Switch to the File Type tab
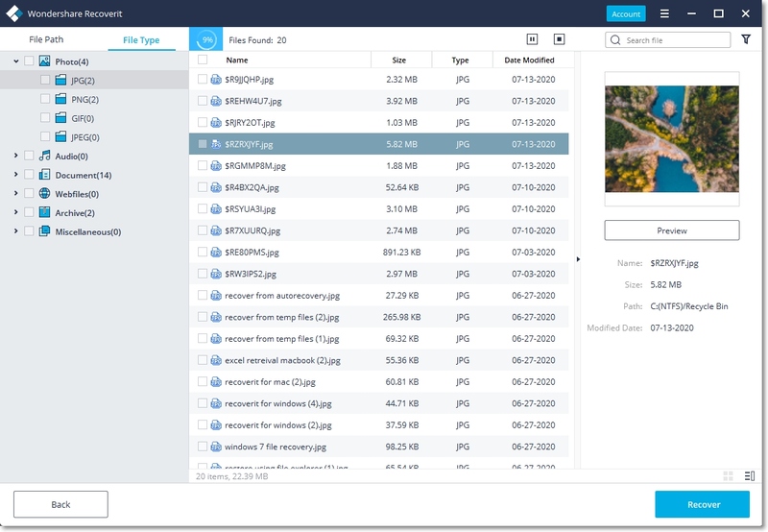Screen dimensions: 768x532 click(x=141, y=39)
